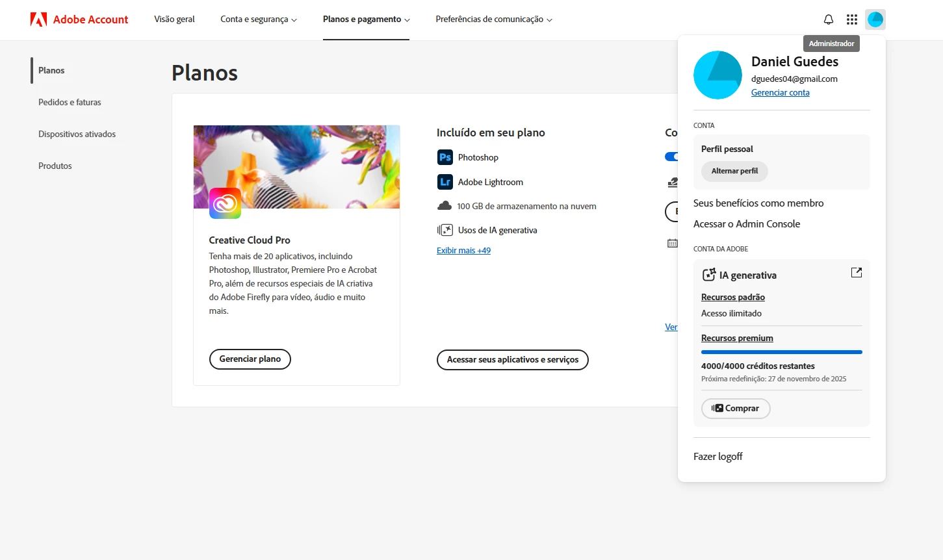Click the Acesso ilimitado text
This screenshot has width=943, height=560.
coord(731,313)
